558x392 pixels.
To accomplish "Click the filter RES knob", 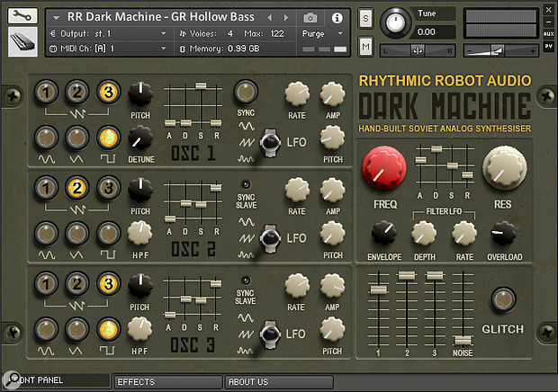I will pos(504,168).
